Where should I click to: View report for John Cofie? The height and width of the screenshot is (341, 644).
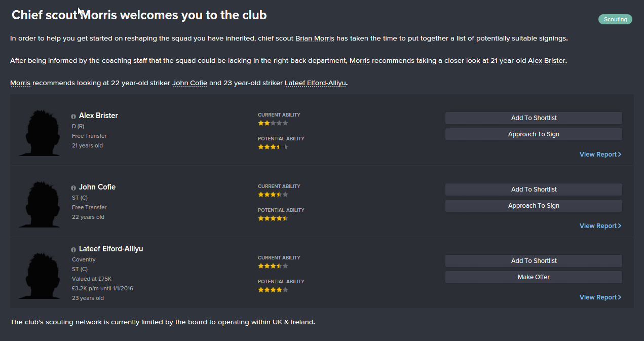point(600,226)
